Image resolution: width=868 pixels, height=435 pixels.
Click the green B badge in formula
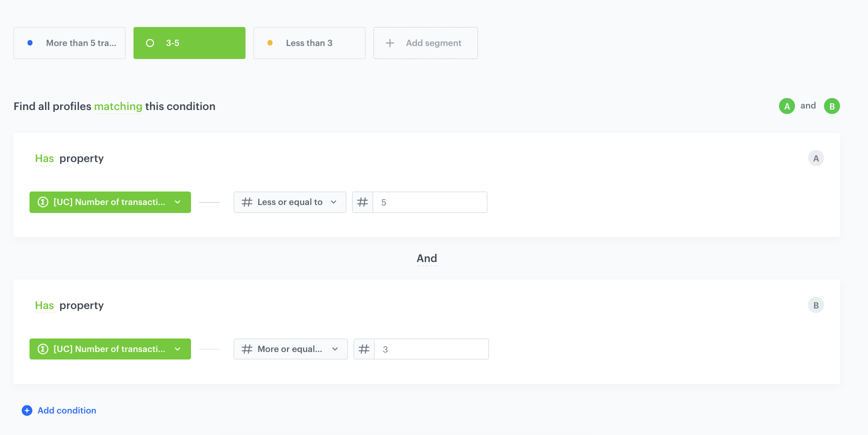pyautogui.click(x=831, y=106)
